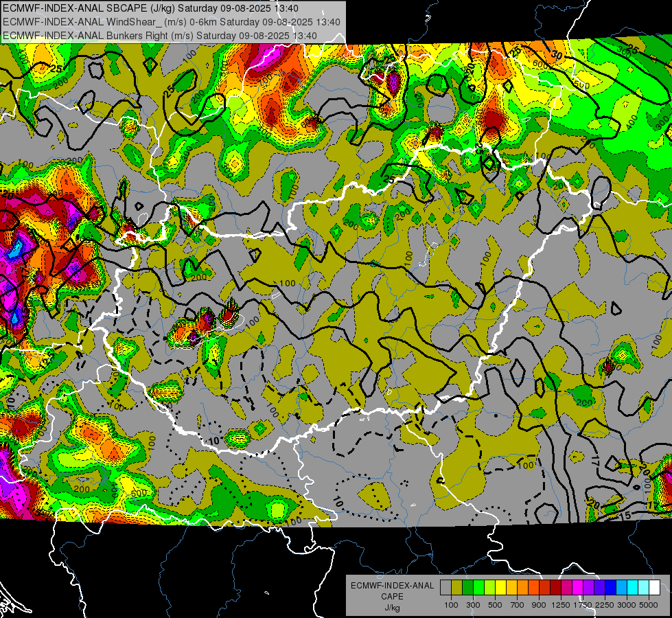Click the 1250 legend tick label

pyautogui.click(x=561, y=605)
